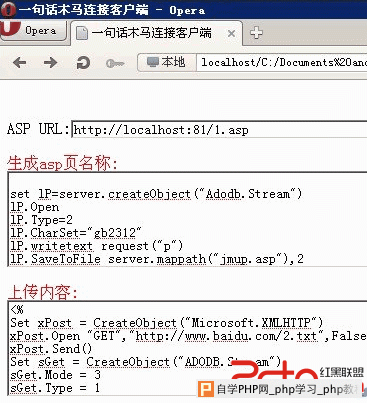Click the ASP URL input field
The width and height of the screenshot is (367, 403).
click(219, 129)
